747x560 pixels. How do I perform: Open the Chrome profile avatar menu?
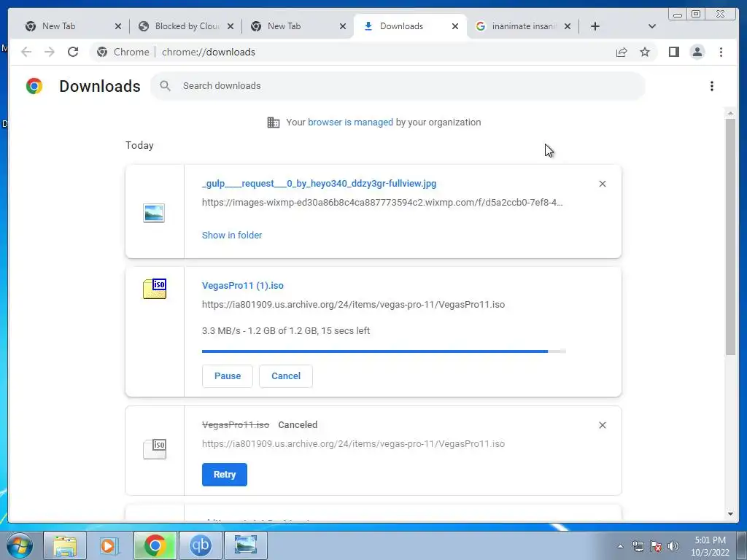(x=697, y=52)
